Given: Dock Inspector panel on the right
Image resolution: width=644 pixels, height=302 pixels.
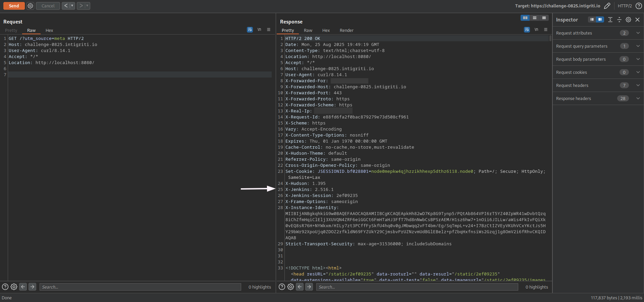Looking at the screenshot, I should click(600, 19).
